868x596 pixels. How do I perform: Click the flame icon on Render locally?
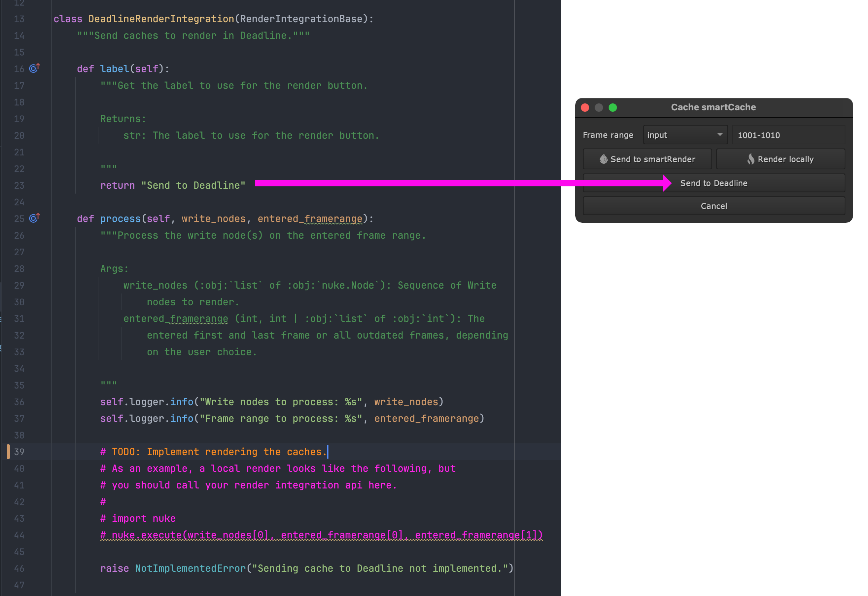750,159
